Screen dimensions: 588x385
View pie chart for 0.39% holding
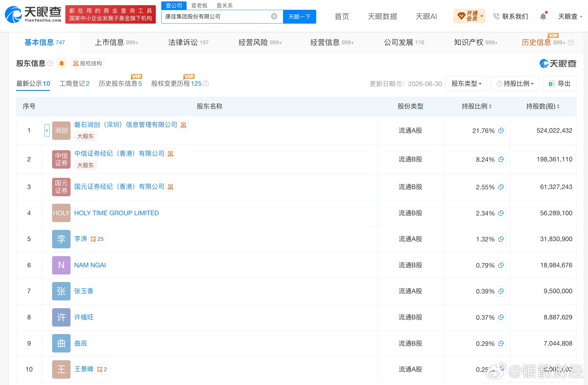tap(501, 291)
